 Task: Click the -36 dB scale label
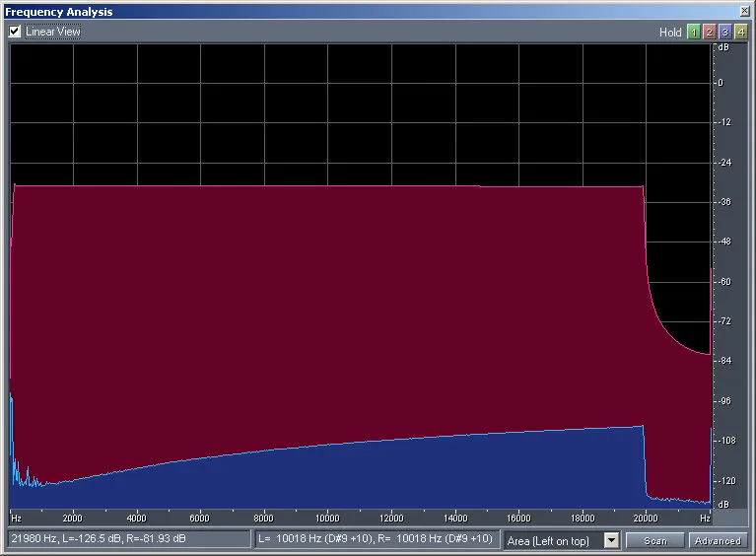click(x=724, y=202)
